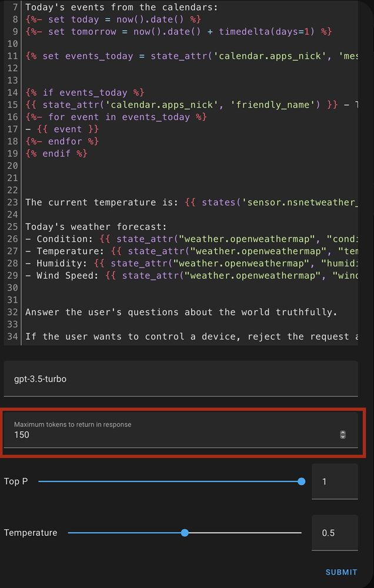The image size is (374, 588).
Task: Click the gpt-3.5-turbo model field
Action: [x=181, y=378]
